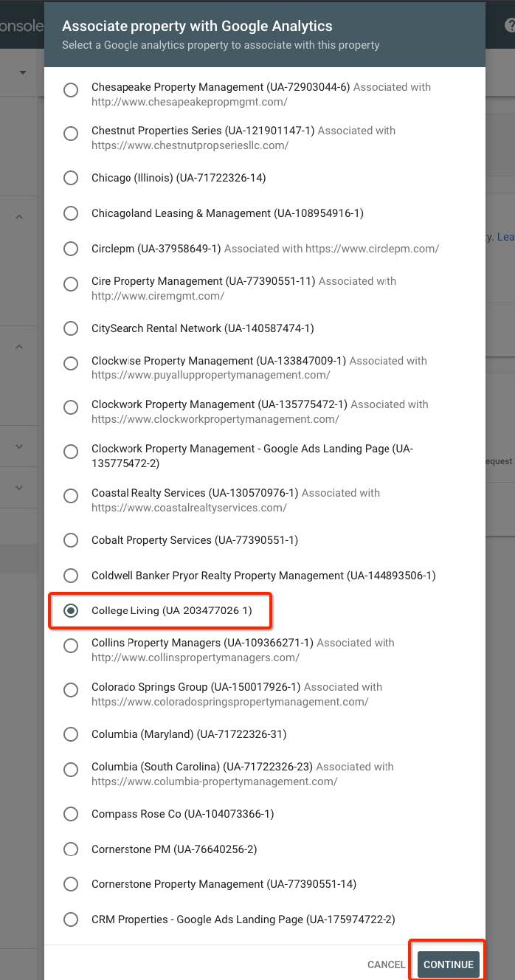Viewport: 515px width, 980px height.
Task: Choose Clockwork Property Management Google Ads Landing Page
Action: (x=71, y=452)
